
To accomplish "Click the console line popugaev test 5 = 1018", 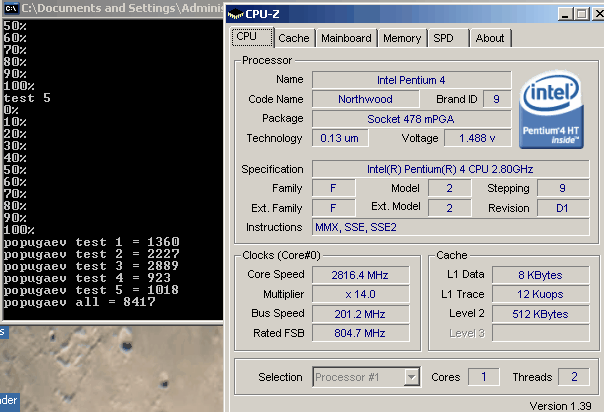I will click(x=91, y=290).
